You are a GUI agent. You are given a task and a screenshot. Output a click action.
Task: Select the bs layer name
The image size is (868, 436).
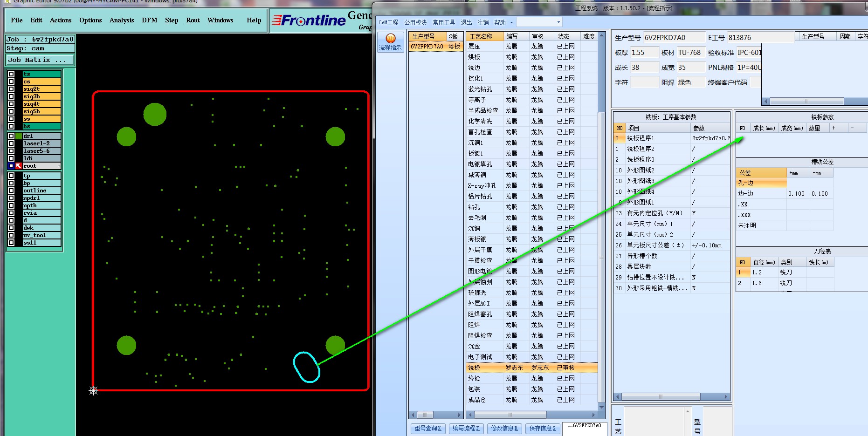(x=42, y=126)
